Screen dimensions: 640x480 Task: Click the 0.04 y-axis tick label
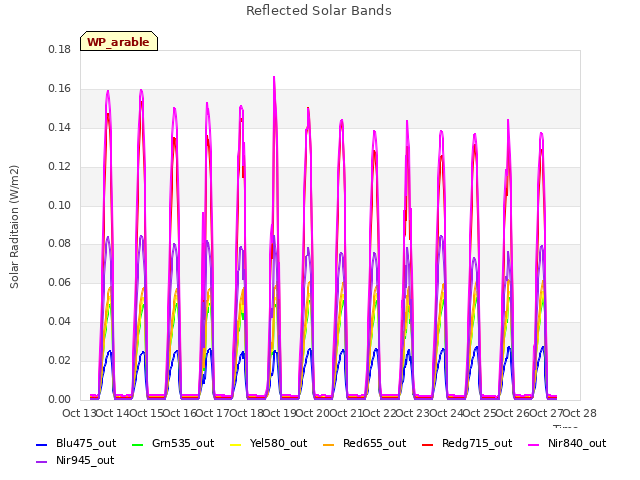tap(60, 322)
